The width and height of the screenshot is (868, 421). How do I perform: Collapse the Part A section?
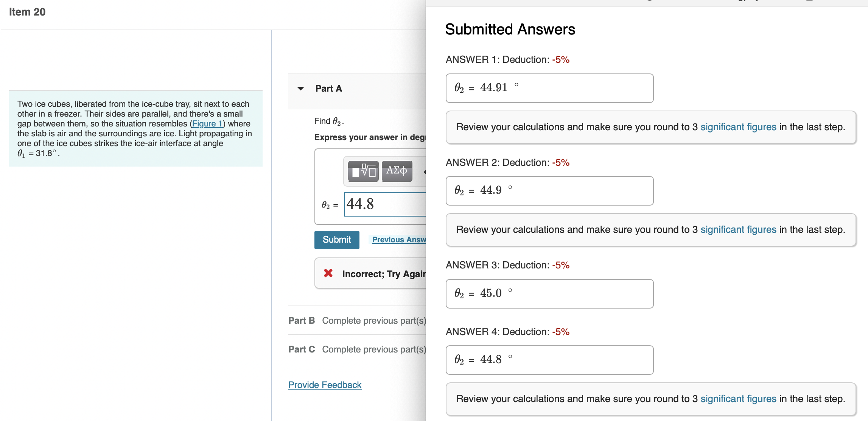[x=300, y=88]
